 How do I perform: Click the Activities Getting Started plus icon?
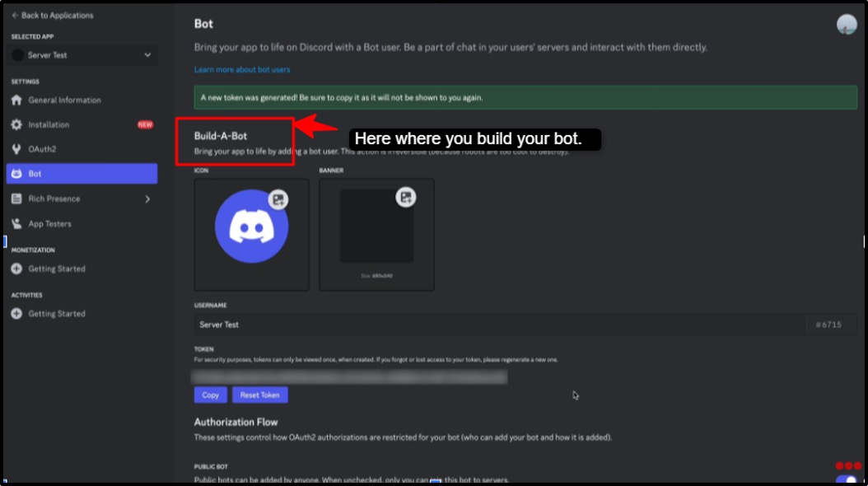click(18, 313)
